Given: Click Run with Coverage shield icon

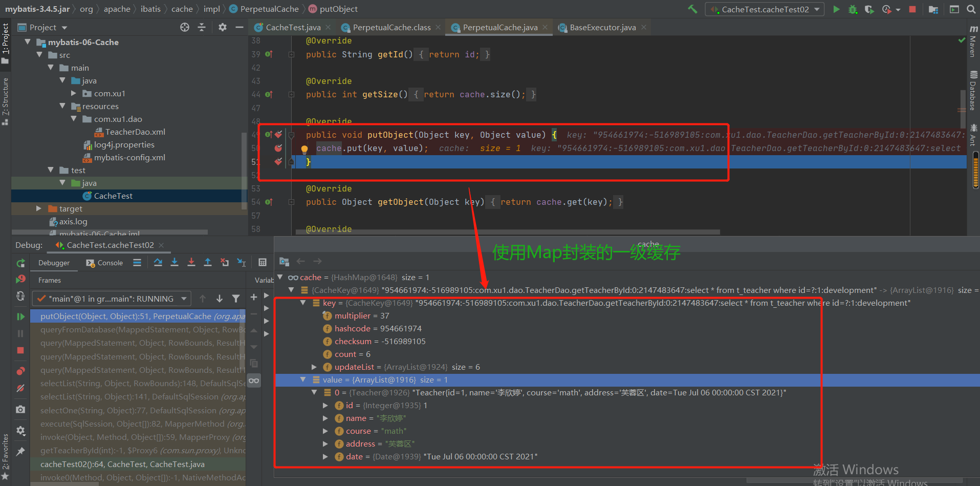Looking at the screenshot, I should (x=869, y=9).
